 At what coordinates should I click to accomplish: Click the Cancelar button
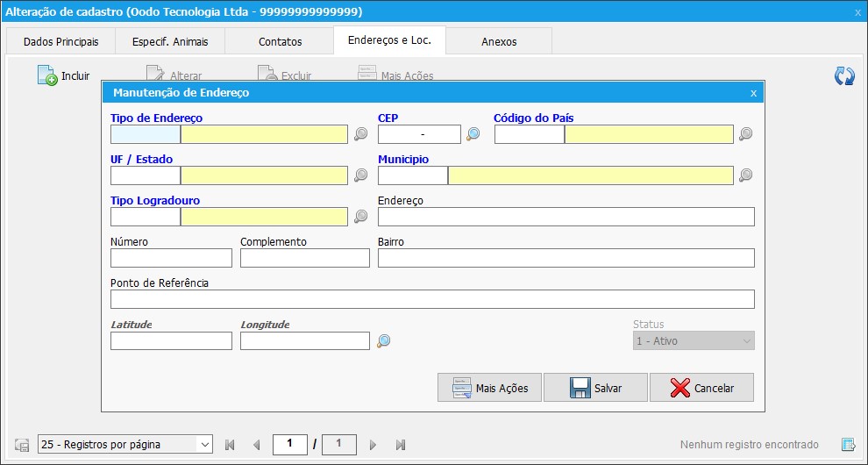coord(702,388)
